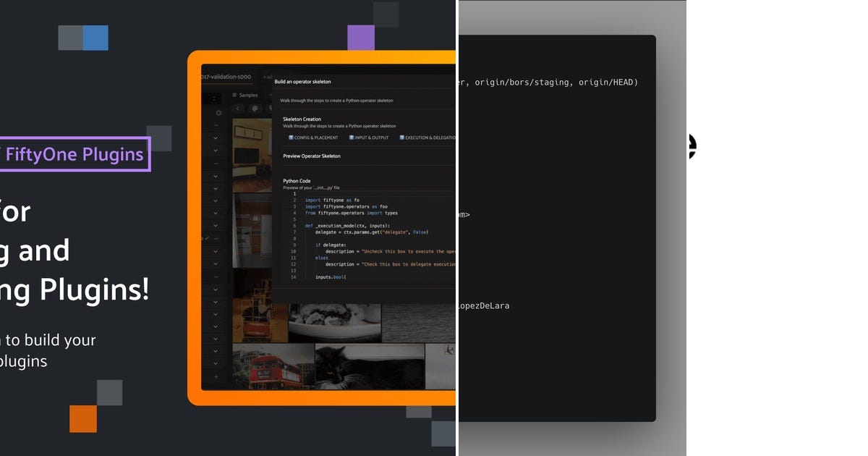Click the blue icon before EXECUTION & DELEGATION
This screenshot has width=868, height=456.
pyautogui.click(x=403, y=138)
